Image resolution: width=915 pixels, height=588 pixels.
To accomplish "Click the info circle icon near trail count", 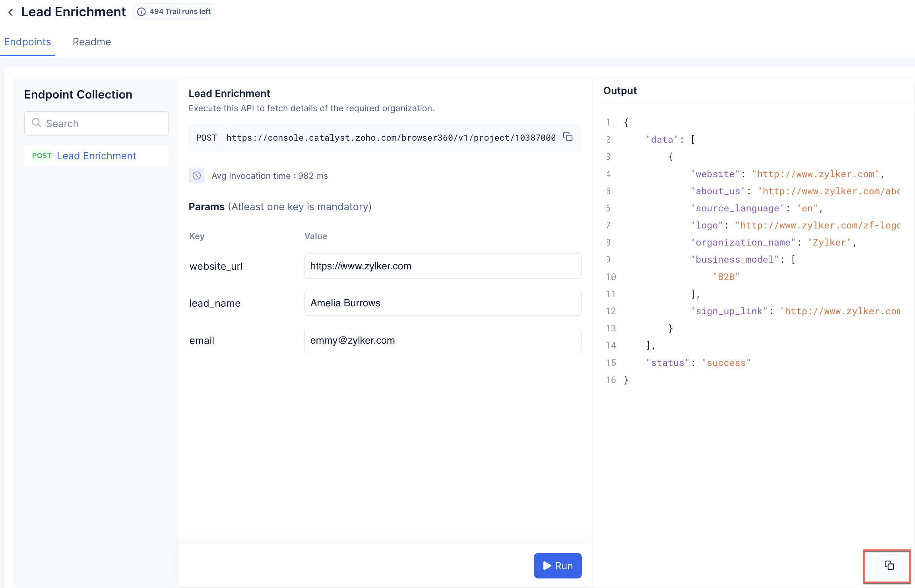I will coord(142,11).
